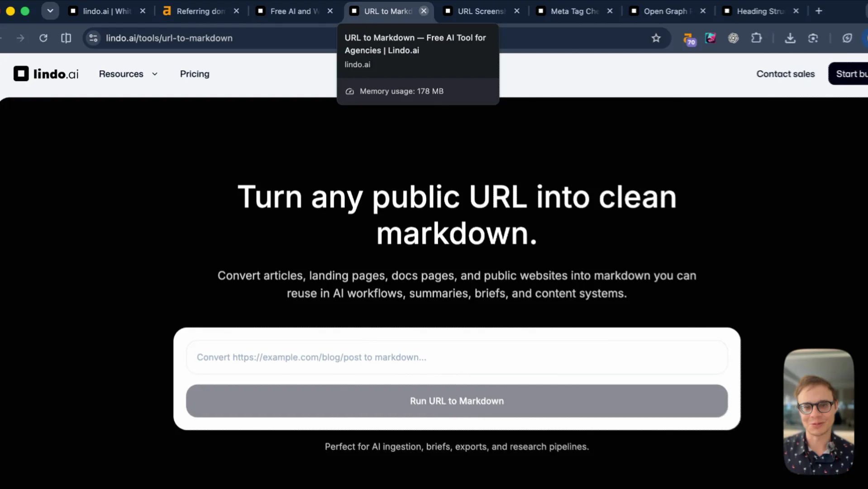Open the browser downloads icon
Image resolution: width=868 pixels, height=489 pixels.
[x=790, y=38]
